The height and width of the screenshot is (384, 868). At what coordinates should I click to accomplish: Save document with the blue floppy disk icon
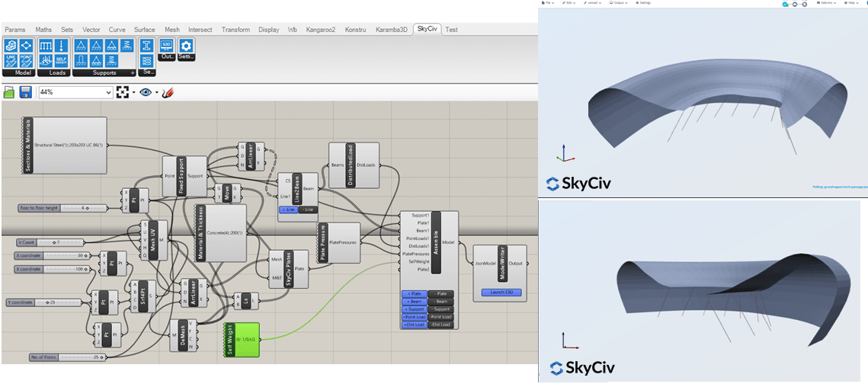pos(25,92)
